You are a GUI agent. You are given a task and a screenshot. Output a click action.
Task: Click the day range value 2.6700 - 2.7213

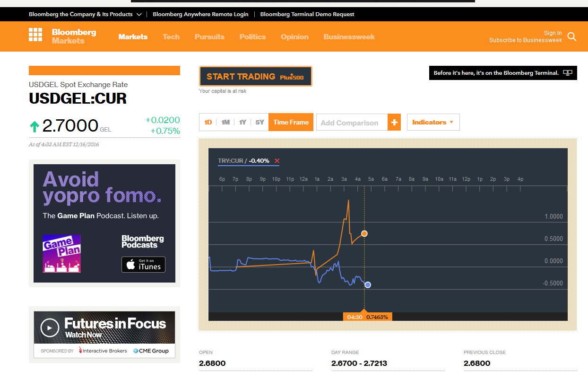coord(360,363)
